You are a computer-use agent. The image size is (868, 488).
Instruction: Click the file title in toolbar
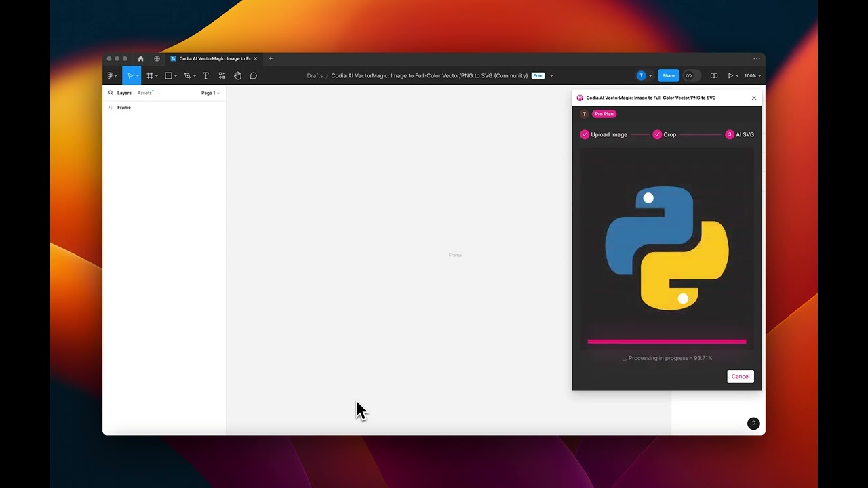[x=429, y=75]
